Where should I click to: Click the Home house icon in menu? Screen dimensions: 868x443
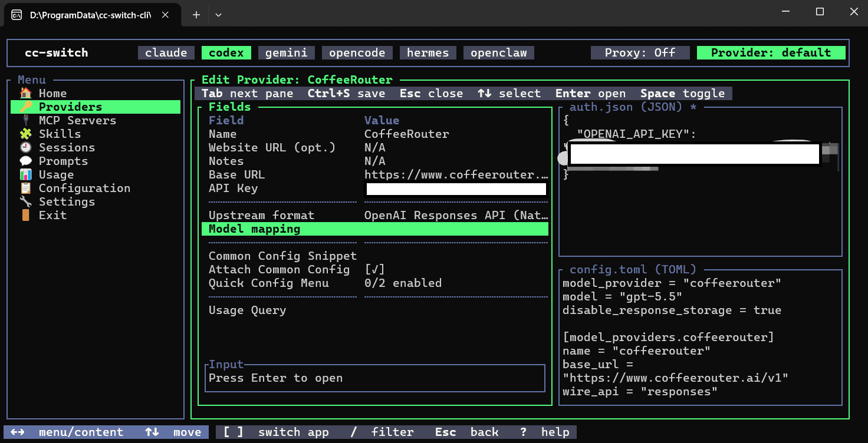[25, 93]
